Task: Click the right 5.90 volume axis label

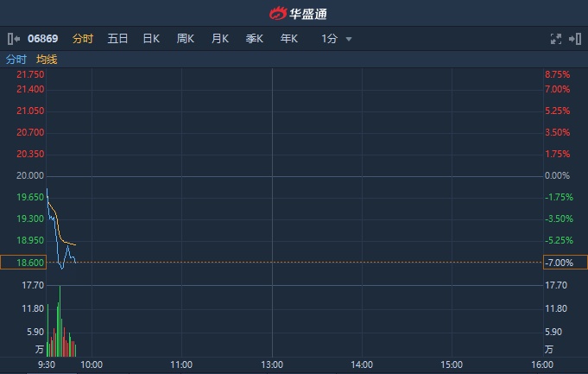Action: click(x=553, y=332)
